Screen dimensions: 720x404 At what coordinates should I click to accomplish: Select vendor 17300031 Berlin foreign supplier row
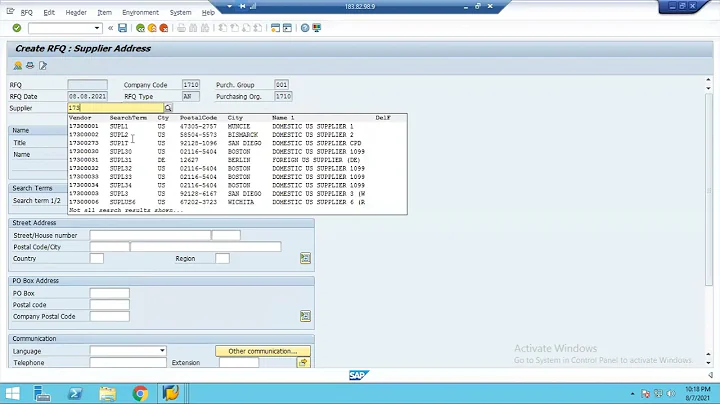click(x=237, y=160)
